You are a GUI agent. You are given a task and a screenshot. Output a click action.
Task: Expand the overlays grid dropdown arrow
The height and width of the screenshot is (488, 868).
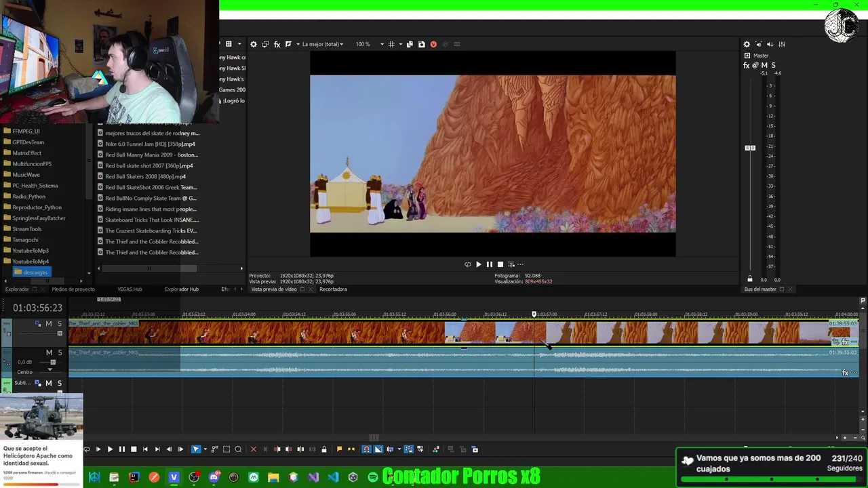(399, 44)
